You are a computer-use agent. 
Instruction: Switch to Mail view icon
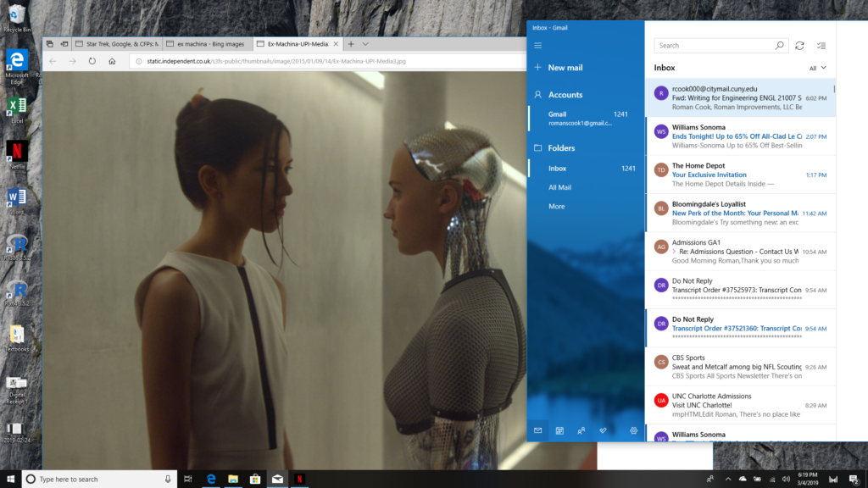pyautogui.click(x=537, y=430)
